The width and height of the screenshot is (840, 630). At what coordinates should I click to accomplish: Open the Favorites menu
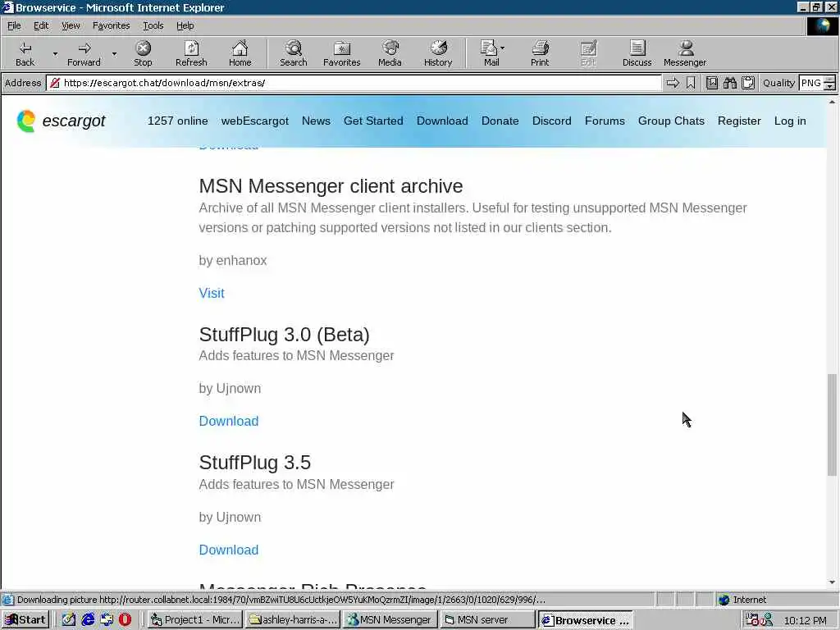click(x=111, y=25)
